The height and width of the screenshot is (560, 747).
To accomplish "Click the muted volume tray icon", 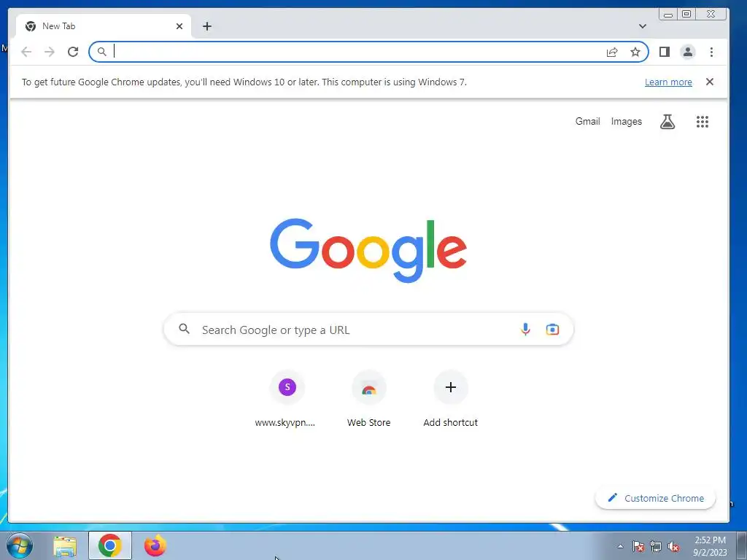I will (x=673, y=546).
